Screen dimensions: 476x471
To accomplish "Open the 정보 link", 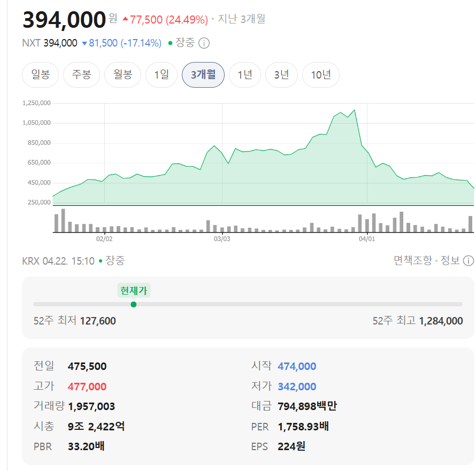I will (450, 260).
